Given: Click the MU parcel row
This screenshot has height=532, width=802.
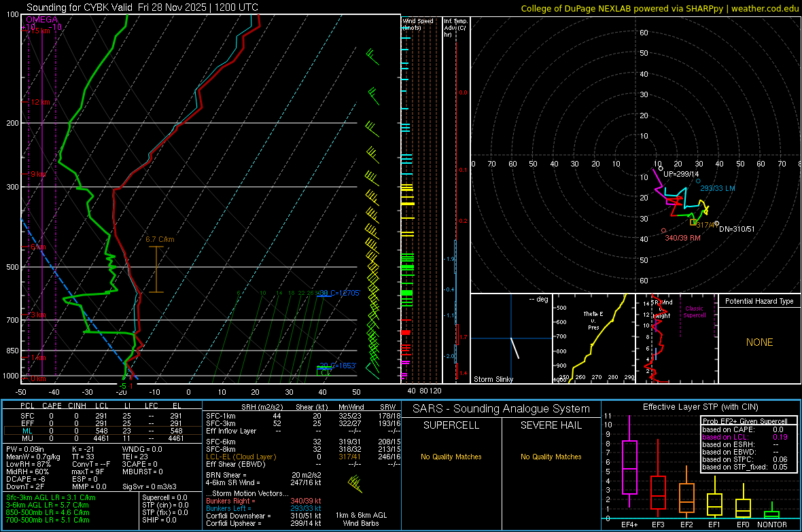Looking at the screenshot, I should 101,438.
